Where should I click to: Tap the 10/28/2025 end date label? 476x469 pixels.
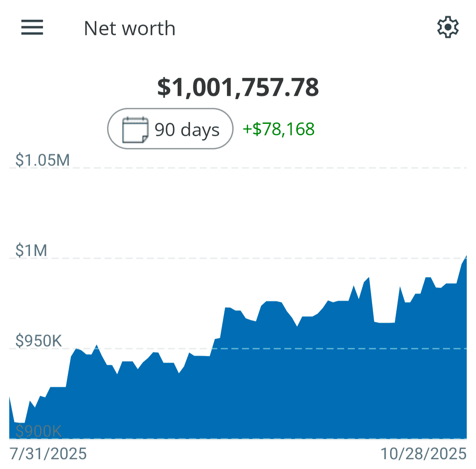pyautogui.click(x=424, y=454)
